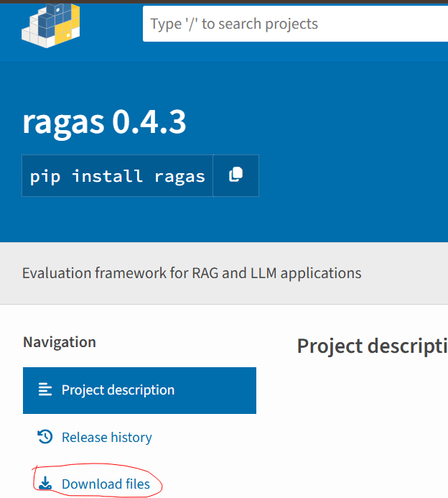Click the Evaluation framework summary text
This screenshot has height=498, width=448.
coord(192,273)
